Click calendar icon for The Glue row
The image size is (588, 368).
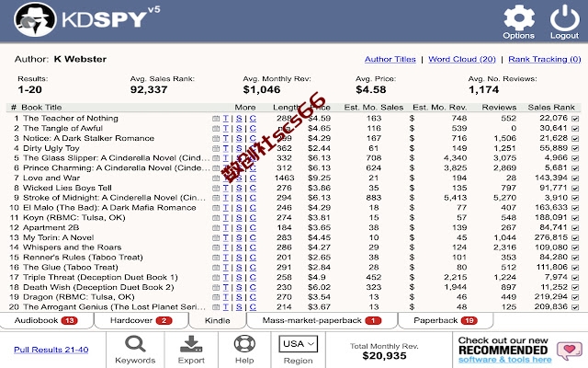[216, 268]
